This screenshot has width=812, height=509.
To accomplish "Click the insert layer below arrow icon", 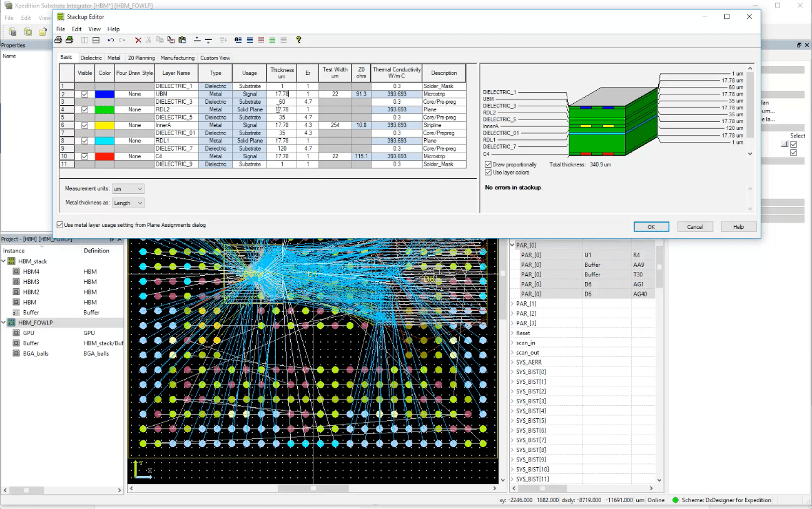I will [x=208, y=39].
